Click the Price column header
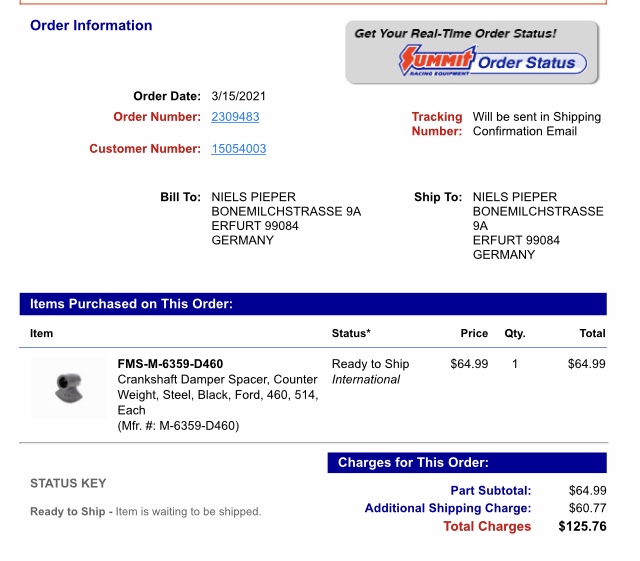This screenshot has height=561, width=640. coord(474,334)
